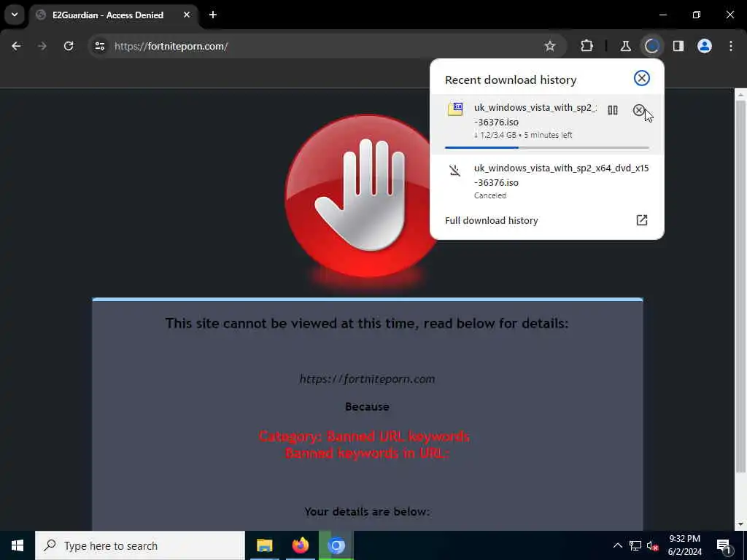Click the download progress bar

point(546,147)
